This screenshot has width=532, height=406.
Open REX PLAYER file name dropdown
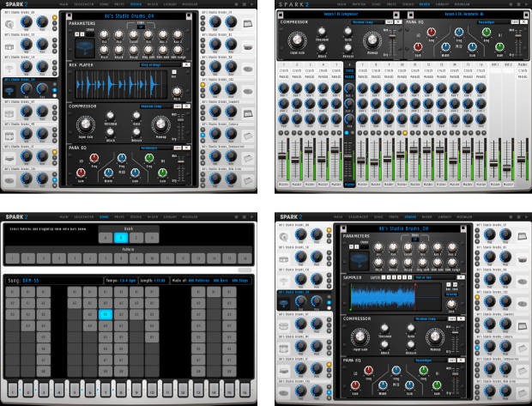tap(160, 64)
